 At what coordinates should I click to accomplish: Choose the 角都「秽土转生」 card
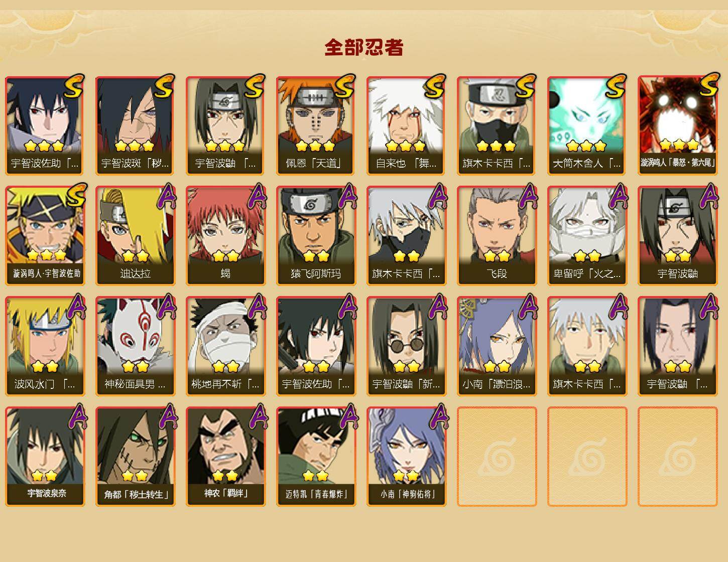(135, 457)
